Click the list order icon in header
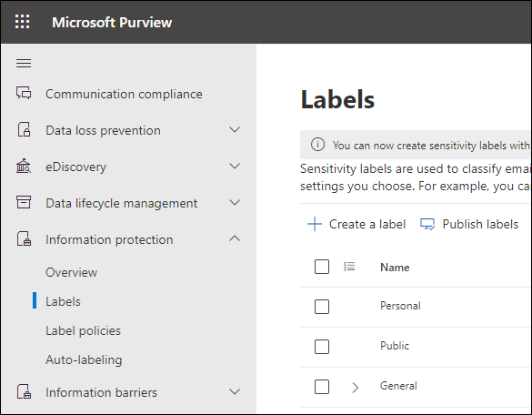 point(349,267)
